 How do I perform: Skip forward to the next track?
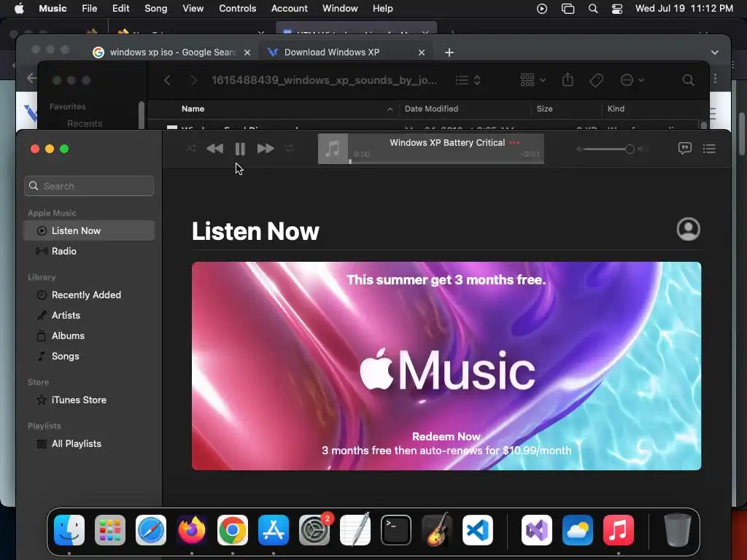(x=266, y=149)
